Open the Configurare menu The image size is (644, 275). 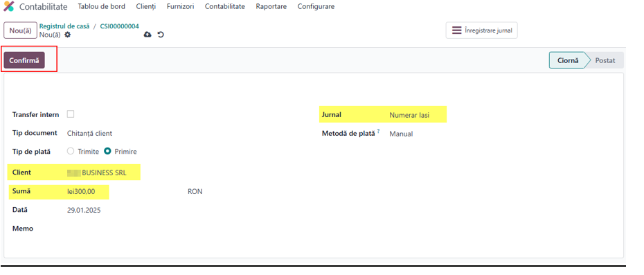tap(316, 6)
